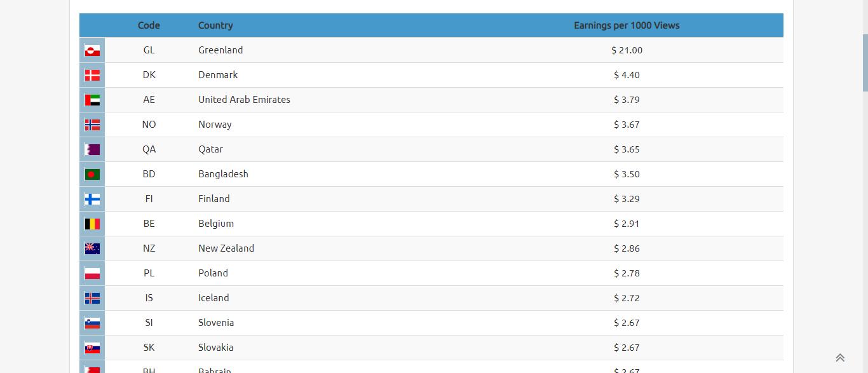Image resolution: width=868 pixels, height=373 pixels.
Task: Click the $ 21.00 earnings value
Action: [627, 50]
